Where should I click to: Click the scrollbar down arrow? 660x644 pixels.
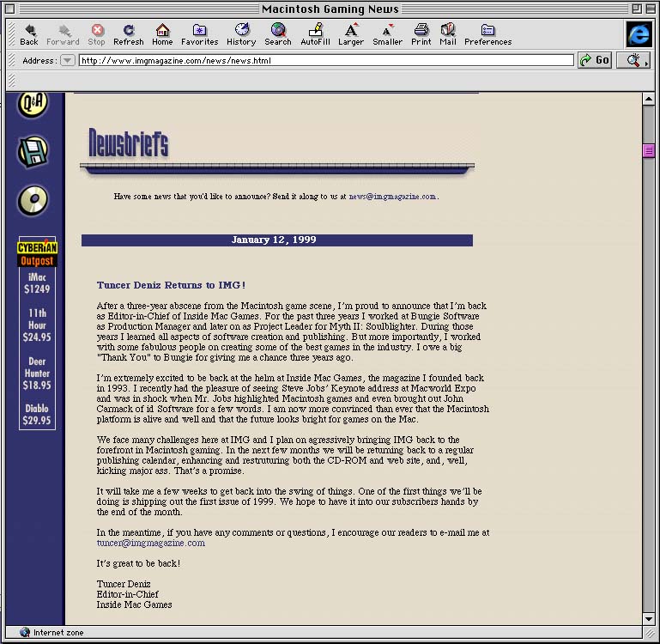click(649, 618)
